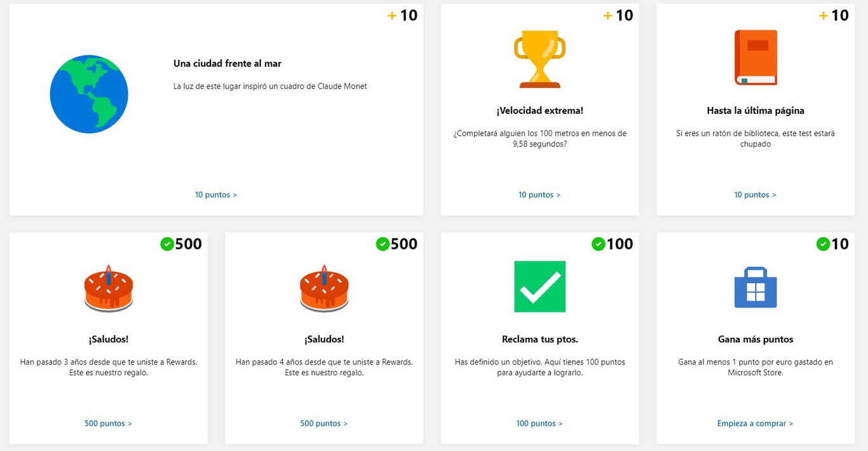Click the orange book icon on 'Hasta la última página'
This screenshot has width=868, height=451.
pyautogui.click(x=755, y=56)
